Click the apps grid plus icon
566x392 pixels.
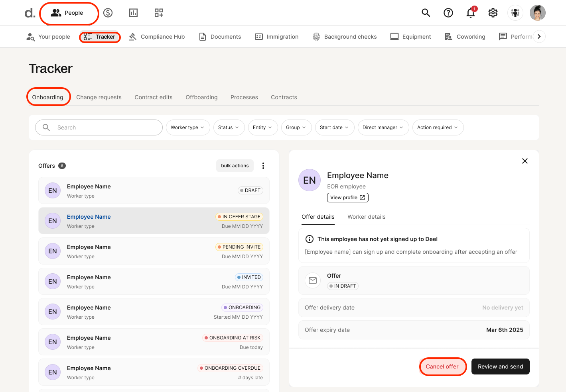coord(159,13)
